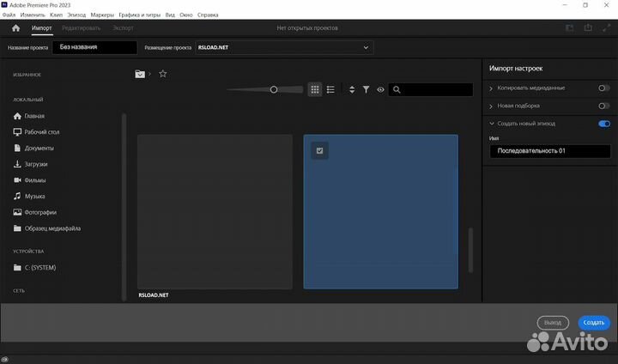Collapse Создать новый эпизод section

coord(492,124)
